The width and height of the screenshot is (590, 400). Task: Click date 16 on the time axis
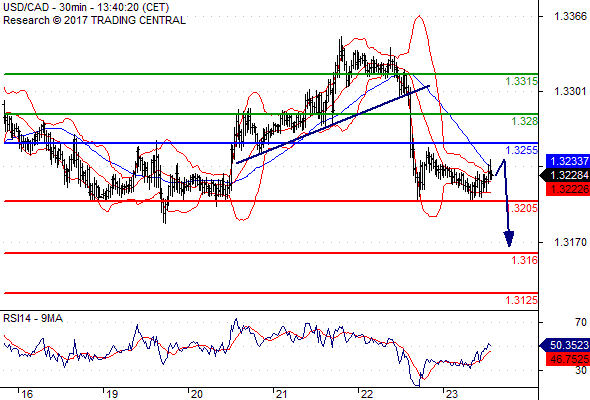[x=27, y=394]
